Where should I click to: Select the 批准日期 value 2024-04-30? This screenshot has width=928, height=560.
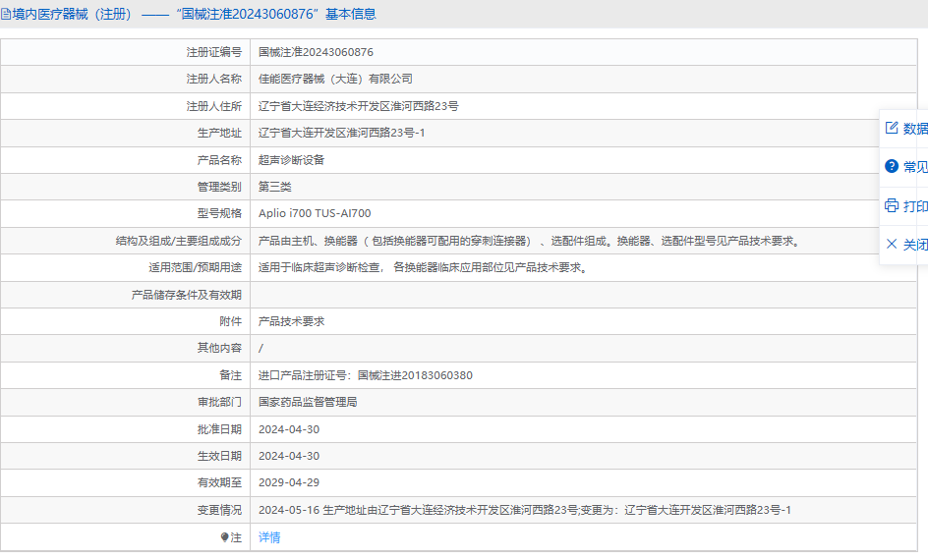click(x=289, y=429)
